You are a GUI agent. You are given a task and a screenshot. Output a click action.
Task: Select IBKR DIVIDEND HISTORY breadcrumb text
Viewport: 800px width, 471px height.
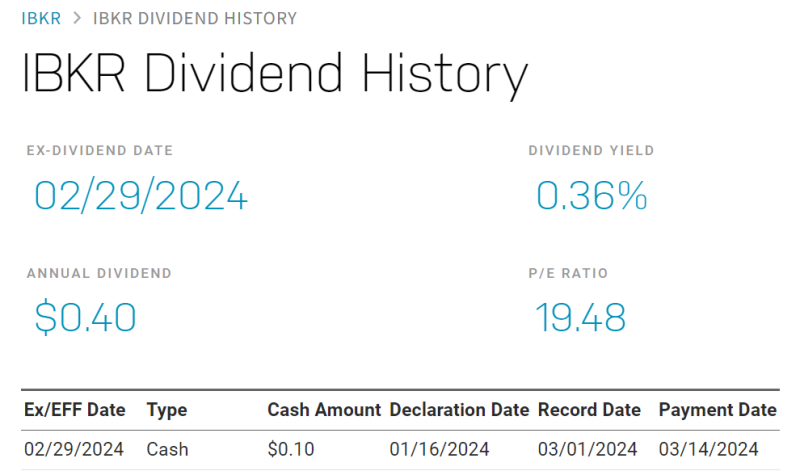click(x=194, y=19)
